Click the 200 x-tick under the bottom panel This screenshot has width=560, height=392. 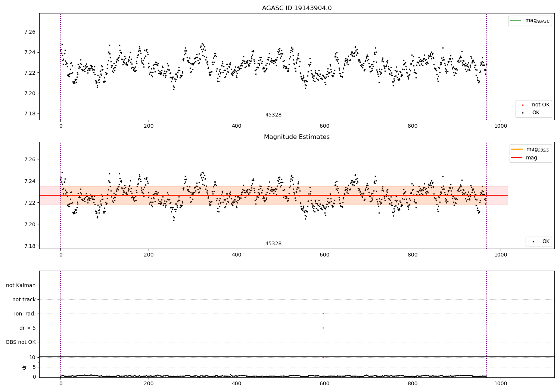[149, 383]
